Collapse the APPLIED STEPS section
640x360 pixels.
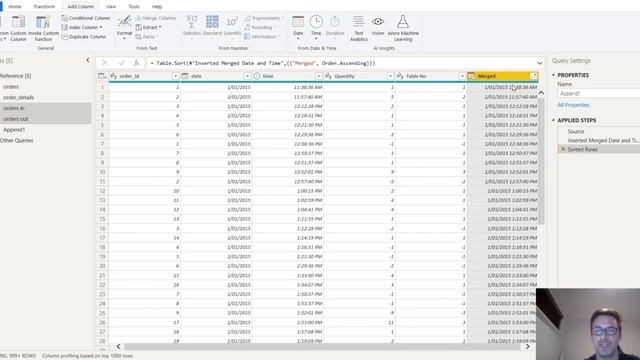[x=554, y=120]
